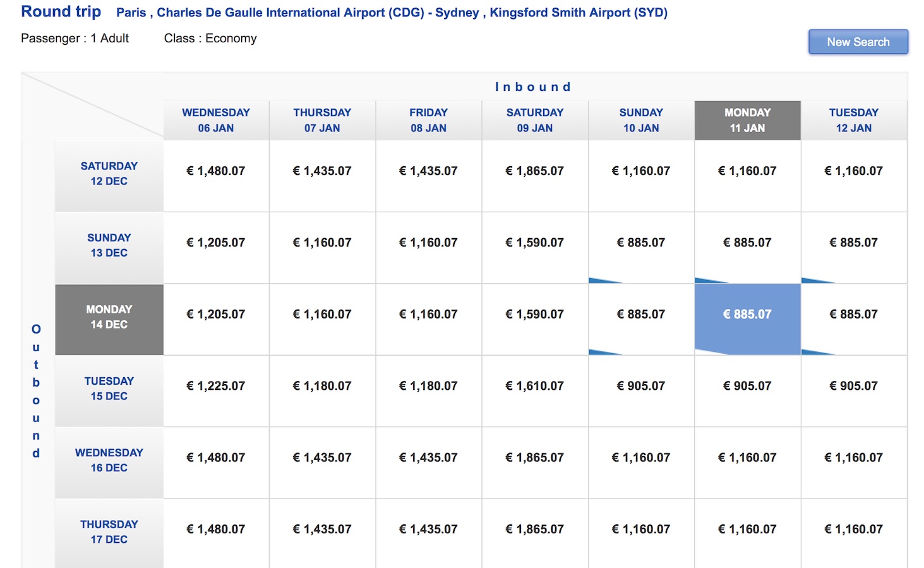Choose € 885.07 fare for 14 Dec, 10 Jan
The width and height of the screenshot is (924, 568).
tap(641, 320)
